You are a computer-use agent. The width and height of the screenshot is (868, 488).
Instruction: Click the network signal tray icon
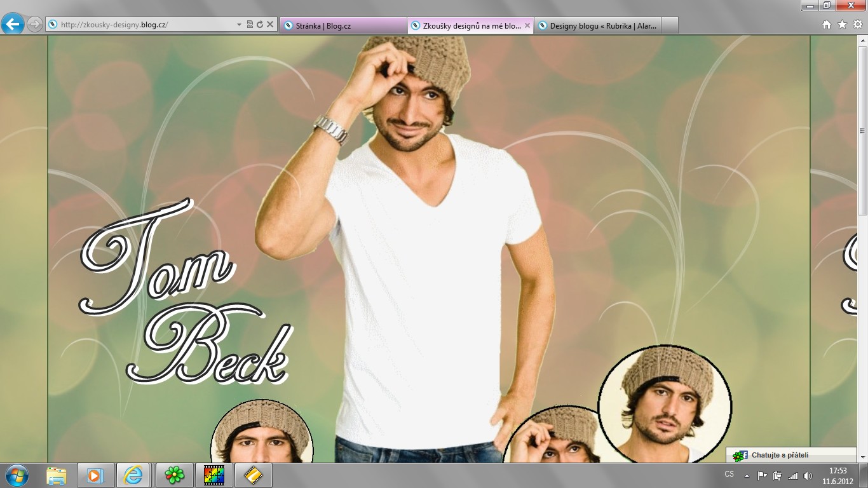(x=792, y=475)
